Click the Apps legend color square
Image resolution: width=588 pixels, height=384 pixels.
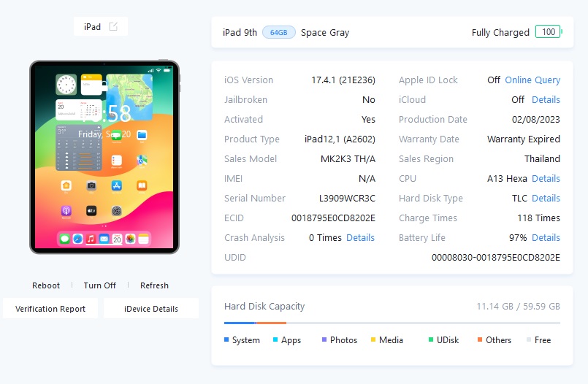275,339
